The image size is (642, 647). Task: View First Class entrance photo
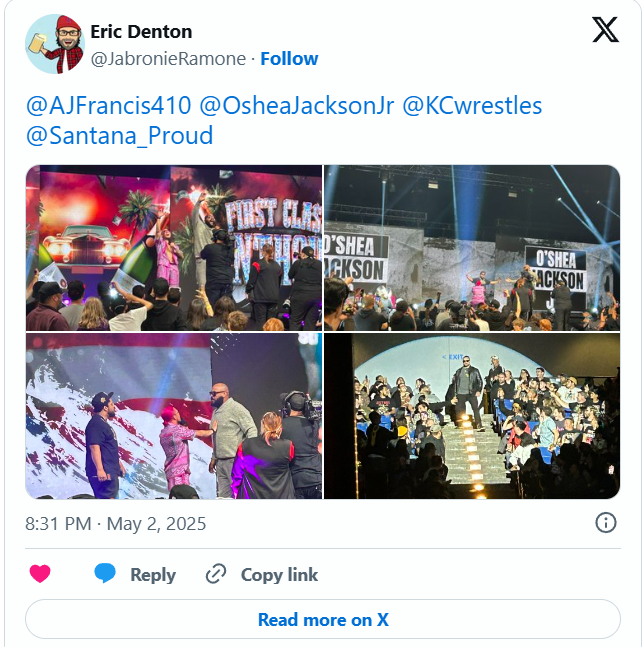(x=174, y=248)
